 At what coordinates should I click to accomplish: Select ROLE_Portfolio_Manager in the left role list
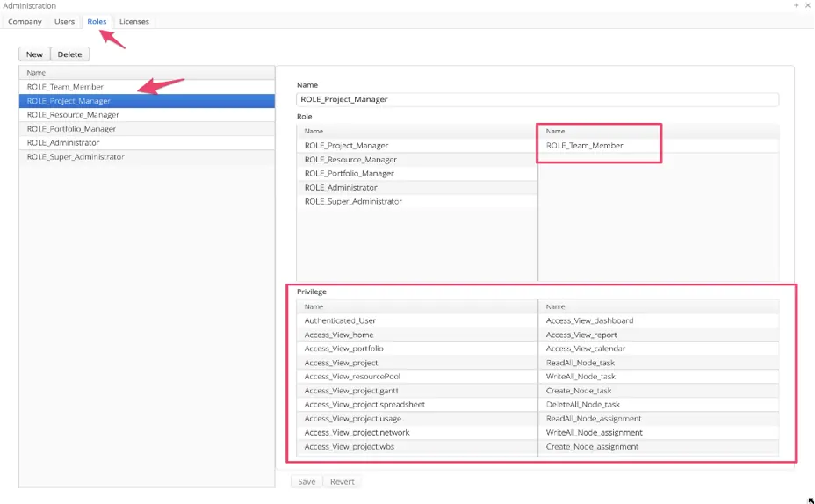[147, 129]
